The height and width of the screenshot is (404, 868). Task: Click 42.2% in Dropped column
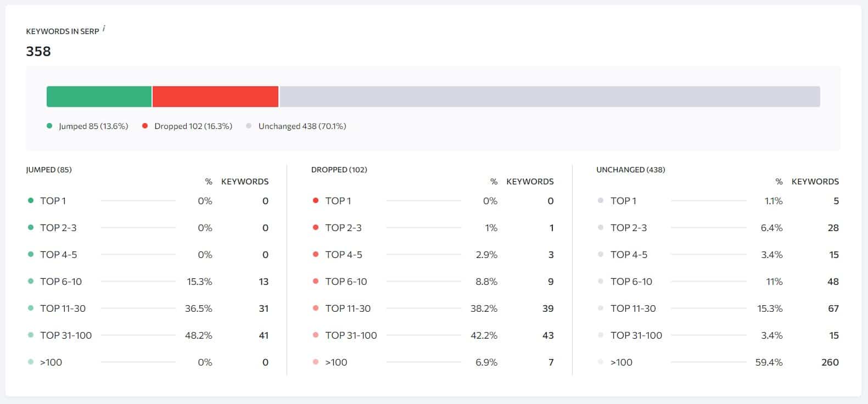[484, 335]
